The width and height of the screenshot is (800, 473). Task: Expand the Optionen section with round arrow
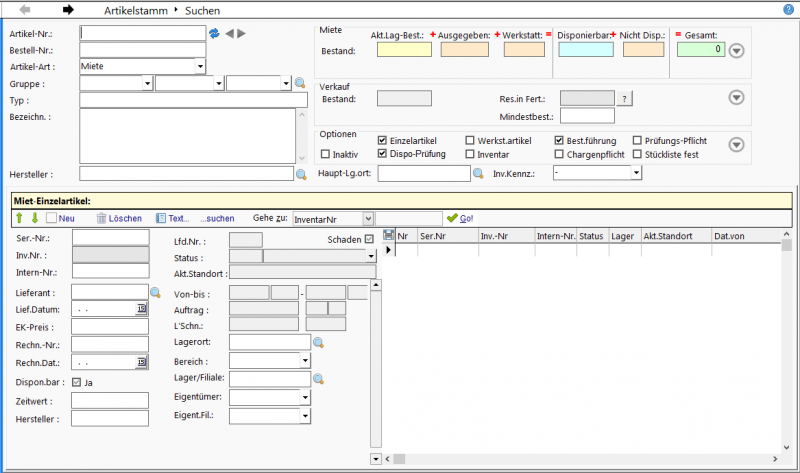click(736, 145)
